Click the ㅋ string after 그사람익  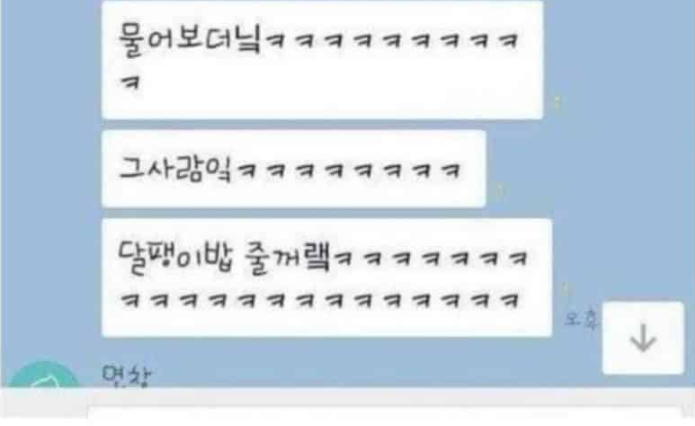[x=348, y=171]
